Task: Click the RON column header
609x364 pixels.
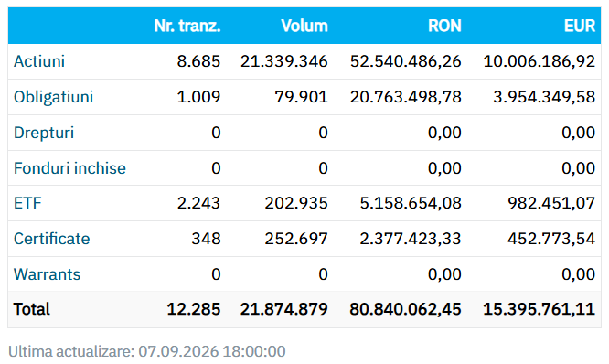Action: tap(444, 26)
